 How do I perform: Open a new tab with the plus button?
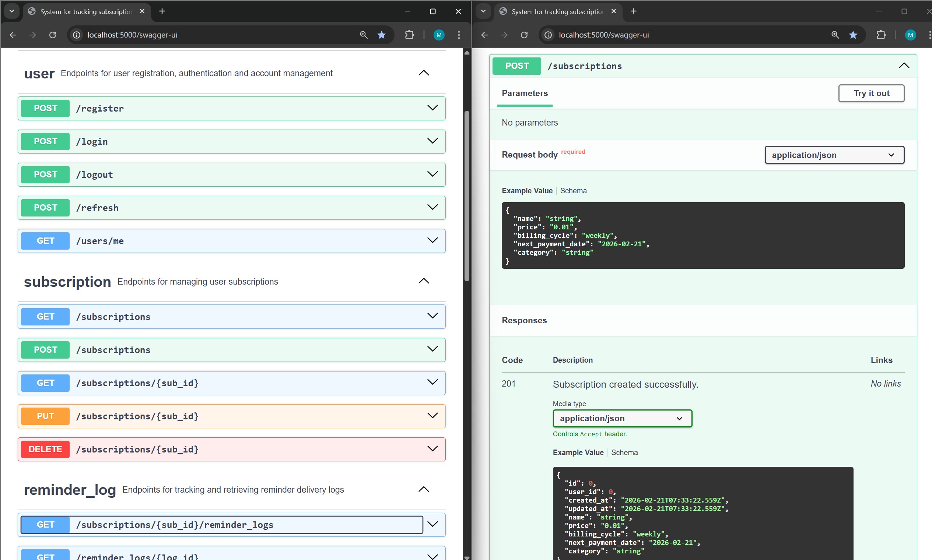162,11
